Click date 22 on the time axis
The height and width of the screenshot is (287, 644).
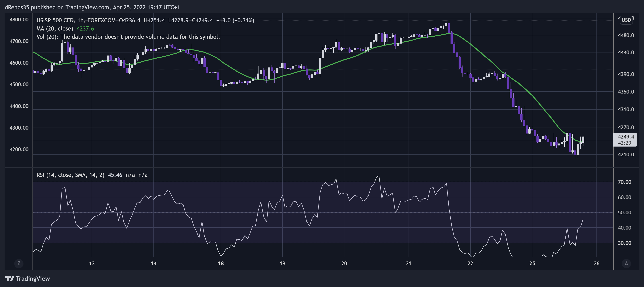tap(470, 263)
